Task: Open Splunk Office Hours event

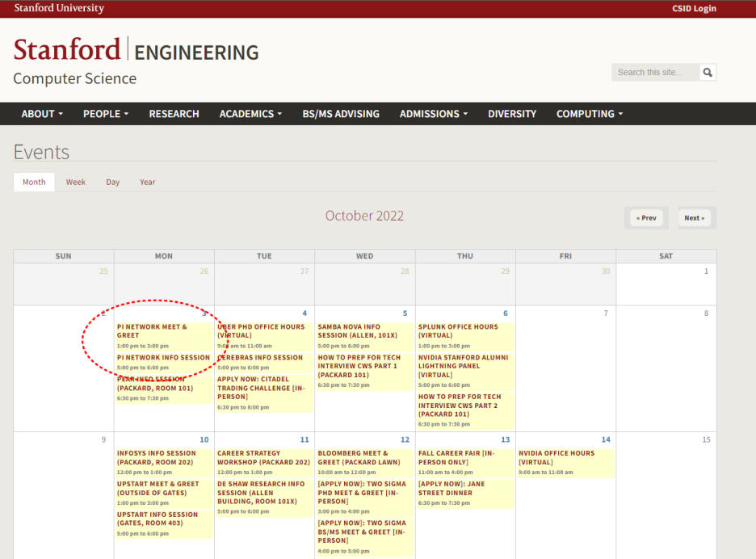Action: [x=458, y=331]
